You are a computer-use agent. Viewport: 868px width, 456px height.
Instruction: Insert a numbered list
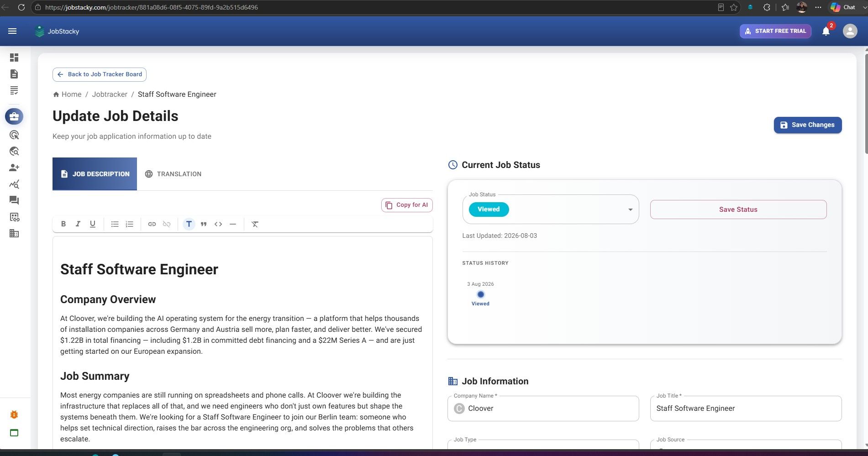click(x=129, y=224)
